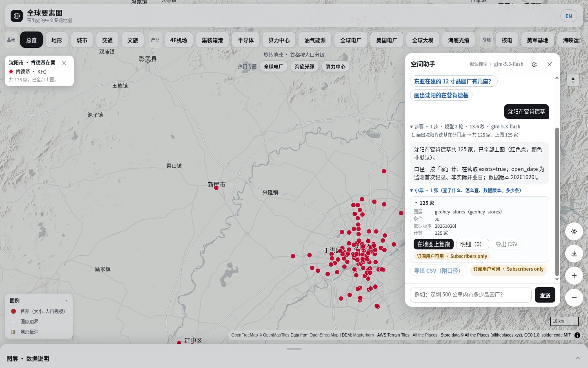The width and height of the screenshot is (588, 368).
Task: Click the download map button
Action: click(574, 254)
